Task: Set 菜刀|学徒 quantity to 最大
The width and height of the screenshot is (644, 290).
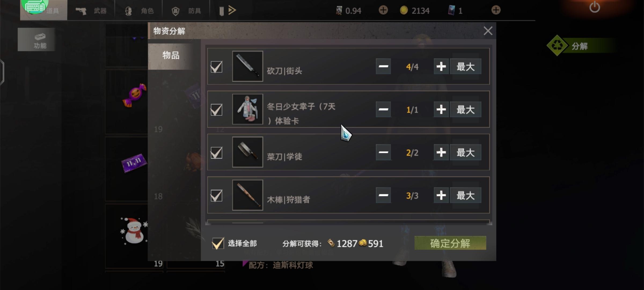Action: tap(466, 152)
